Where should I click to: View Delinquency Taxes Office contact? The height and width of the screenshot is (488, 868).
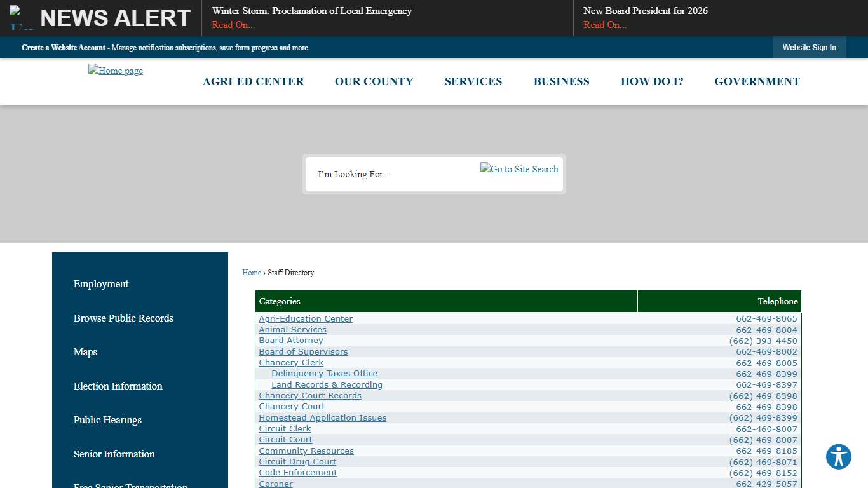(324, 373)
